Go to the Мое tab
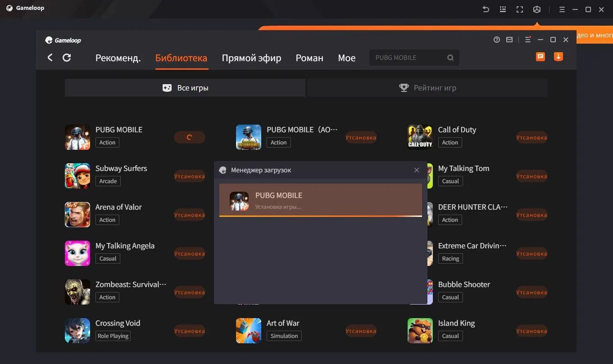This screenshot has width=613, height=364. (x=347, y=58)
